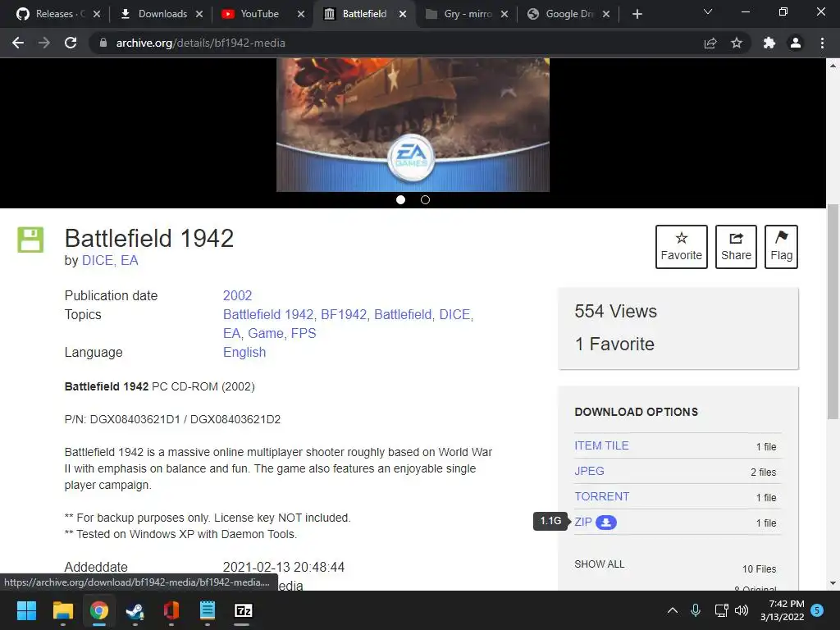Select the second carousel dot
Viewport: 840px width, 630px height.
[426, 200]
